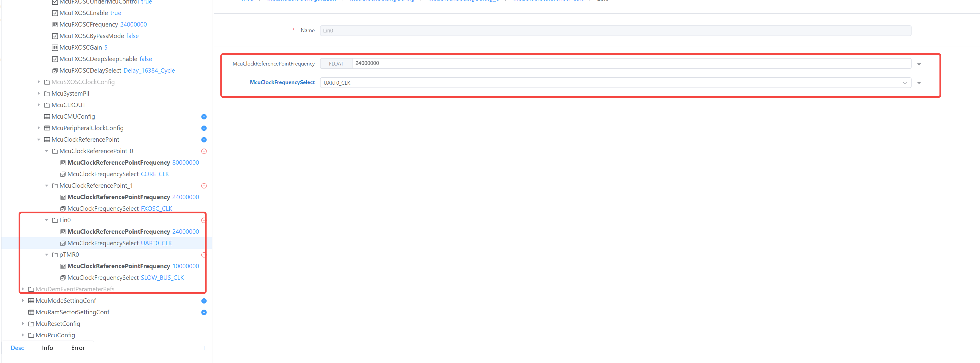Add a new McuCMUConfig entry with plus icon
The image size is (980, 363).
pos(204,117)
